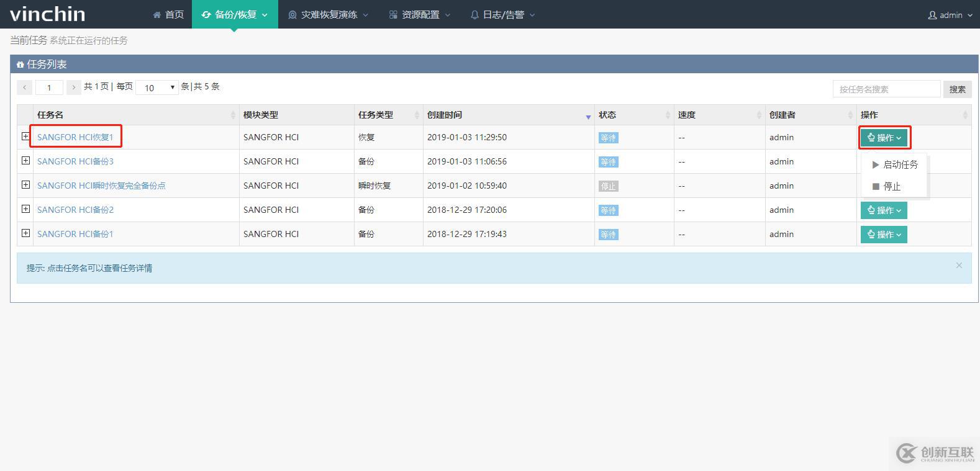
Task: Focus the 按任务名搜索 search field
Action: click(886, 89)
